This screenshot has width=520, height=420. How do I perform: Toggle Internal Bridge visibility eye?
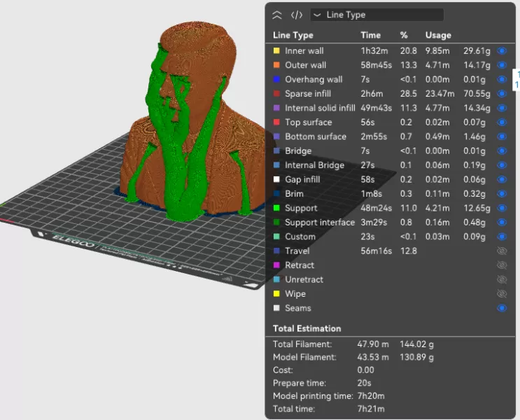[x=502, y=165]
